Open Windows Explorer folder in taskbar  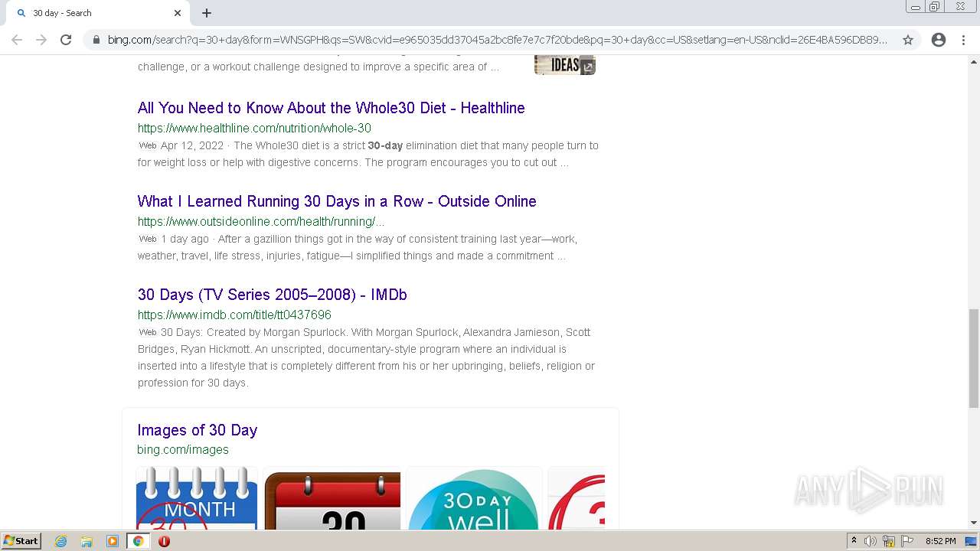pos(87,541)
